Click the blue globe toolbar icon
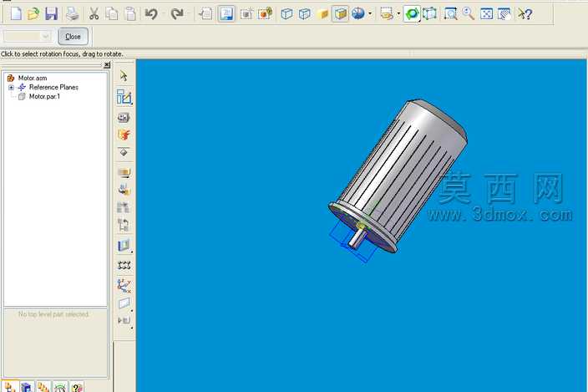Screen dimensions: 588x392 [x=358, y=14]
